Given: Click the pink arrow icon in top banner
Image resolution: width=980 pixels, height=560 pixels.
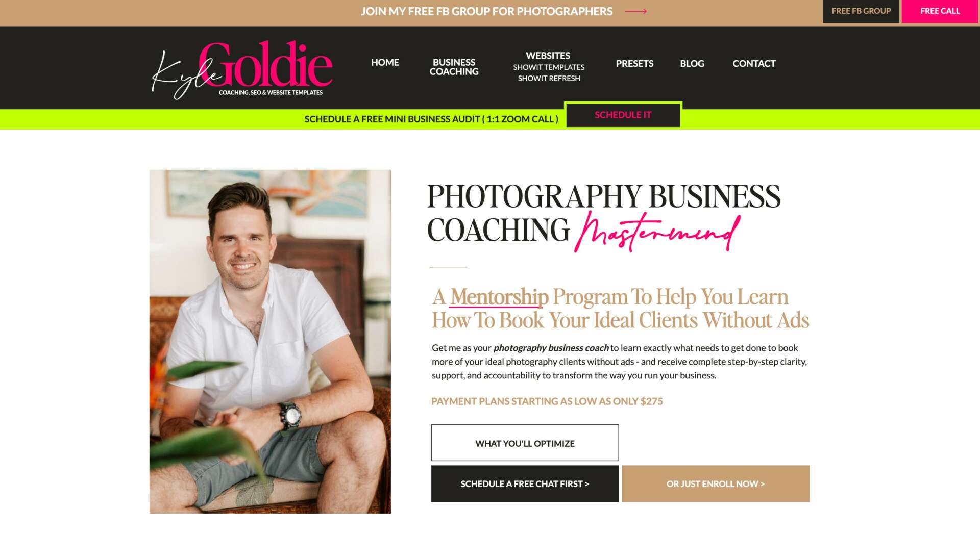Looking at the screenshot, I should tap(635, 11).
